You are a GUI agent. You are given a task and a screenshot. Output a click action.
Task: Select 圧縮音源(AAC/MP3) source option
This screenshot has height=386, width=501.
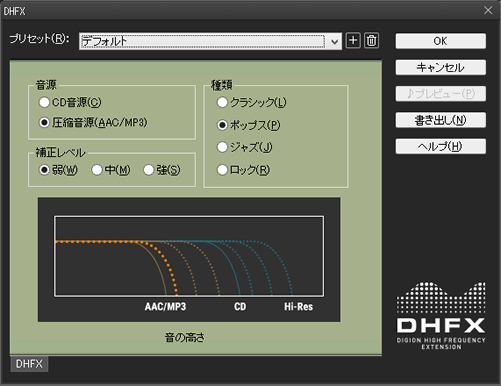click(93, 122)
